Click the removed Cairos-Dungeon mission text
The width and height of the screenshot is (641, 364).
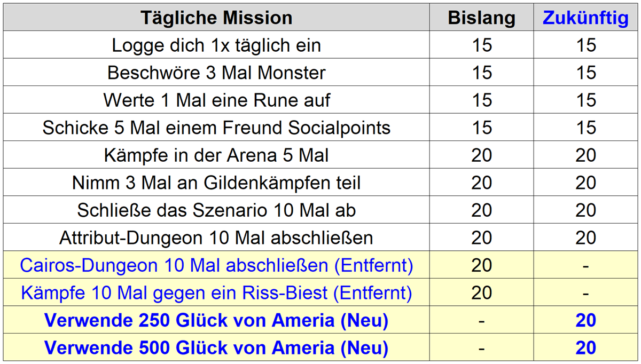(x=216, y=266)
